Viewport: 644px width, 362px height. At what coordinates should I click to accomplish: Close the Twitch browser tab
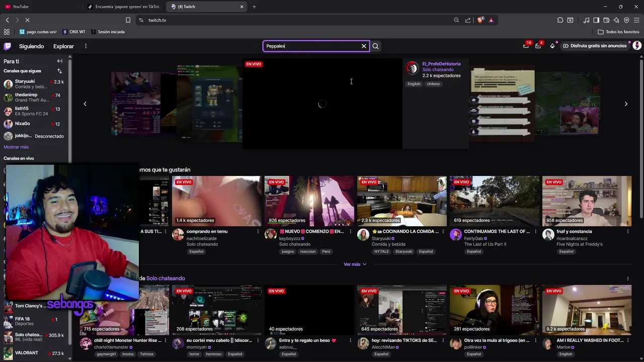(242, 7)
